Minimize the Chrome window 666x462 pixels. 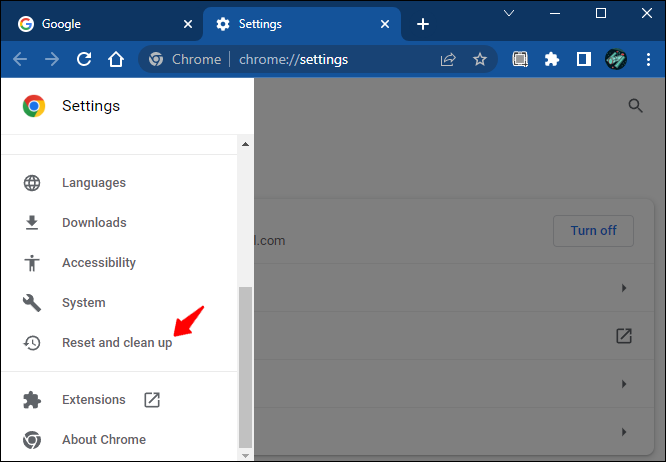pyautogui.click(x=555, y=14)
